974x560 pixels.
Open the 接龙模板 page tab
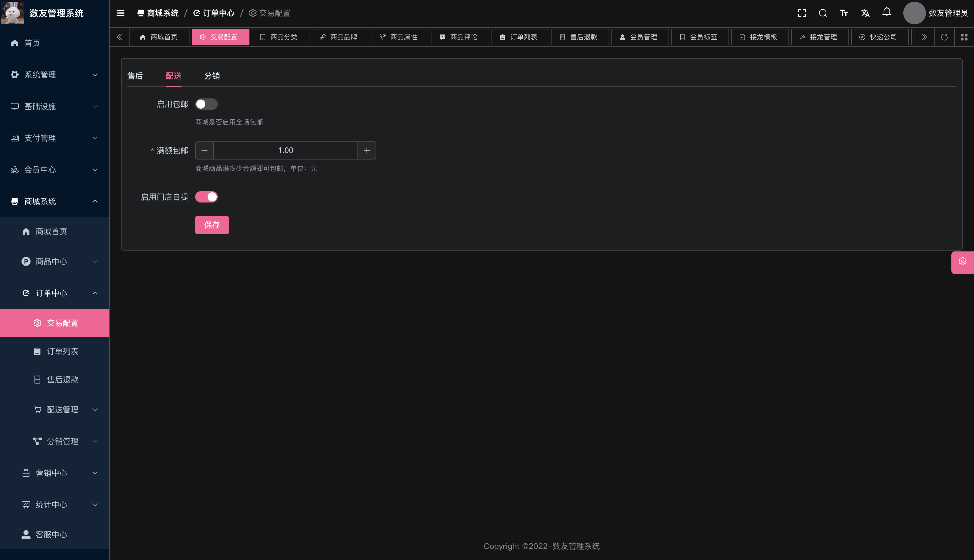click(x=760, y=37)
